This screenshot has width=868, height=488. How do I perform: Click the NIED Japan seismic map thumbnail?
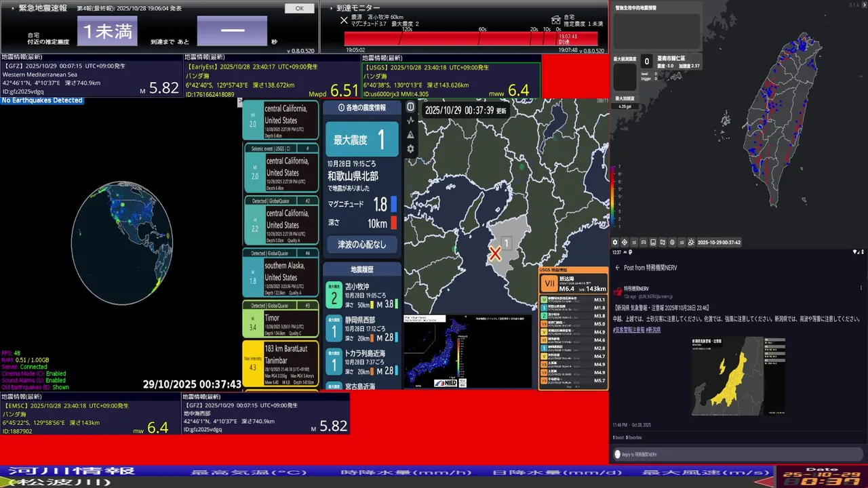(x=467, y=351)
